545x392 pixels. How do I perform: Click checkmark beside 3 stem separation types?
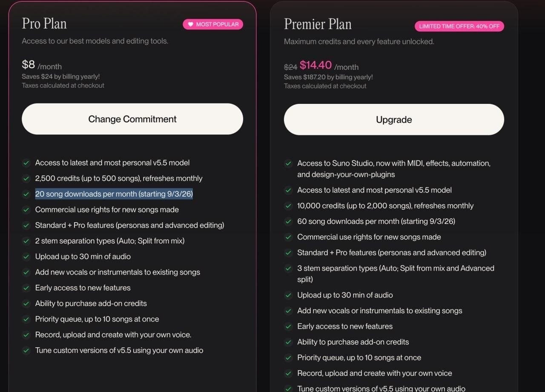[288, 269]
